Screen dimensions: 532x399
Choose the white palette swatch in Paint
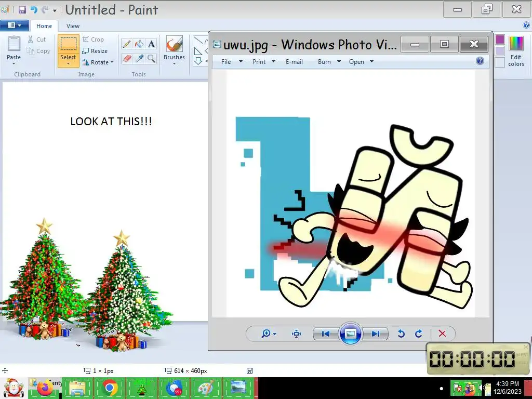500,62
